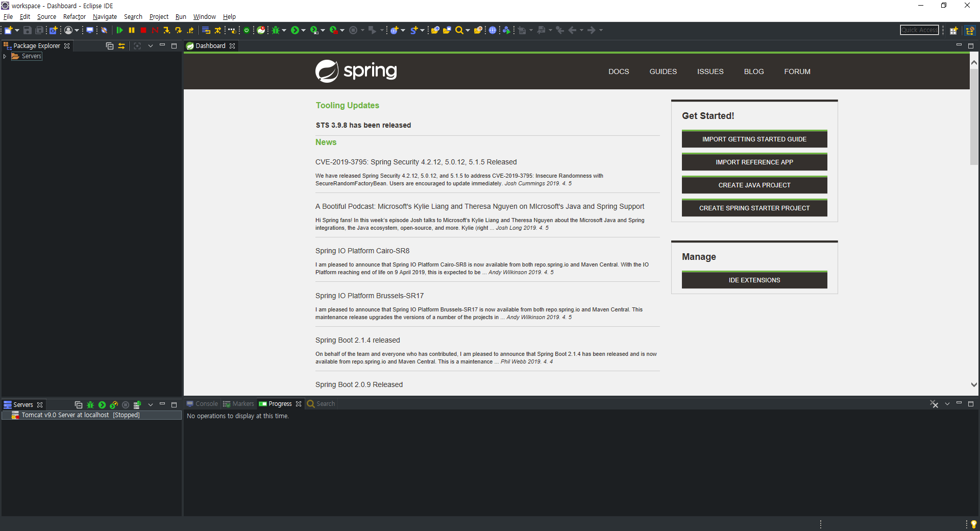
Task: Click the Resume (green play) debug icon
Action: 120,30
